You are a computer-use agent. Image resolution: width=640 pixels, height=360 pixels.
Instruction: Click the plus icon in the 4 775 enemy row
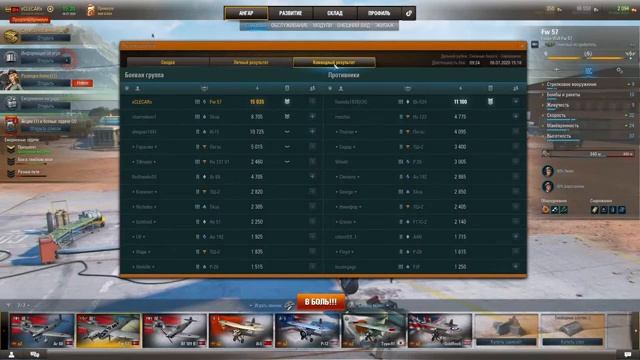pyautogui.click(x=516, y=117)
